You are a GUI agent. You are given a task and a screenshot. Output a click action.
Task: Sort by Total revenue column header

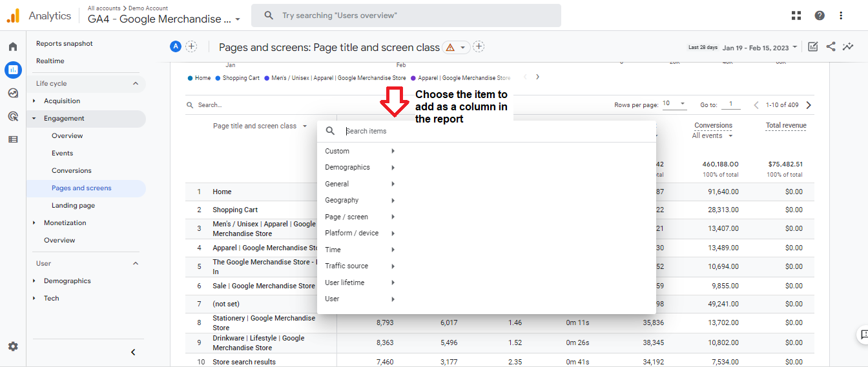[x=786, y=126]
